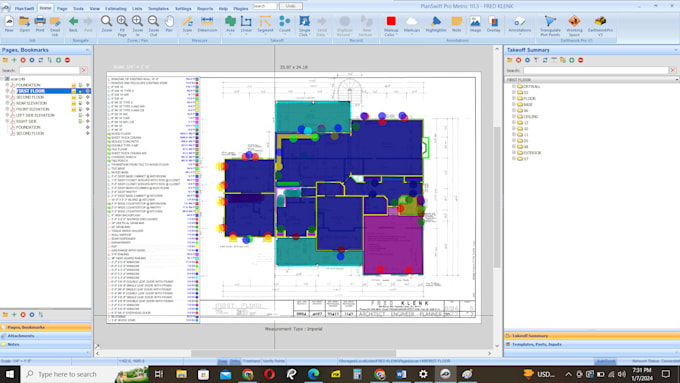The image size is (680, 383).
Task: Choose the Single Click takeoff tool
Action: tap(304, 25)
